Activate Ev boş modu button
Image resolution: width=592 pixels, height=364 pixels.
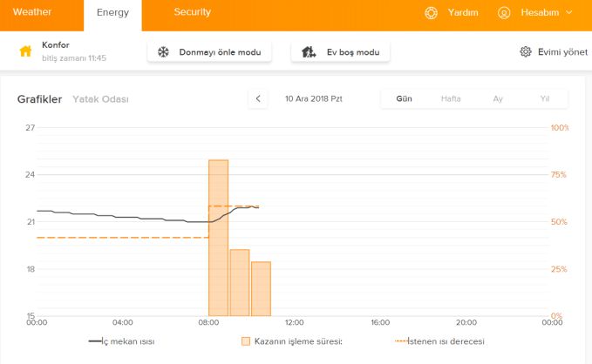click(341, 52)
